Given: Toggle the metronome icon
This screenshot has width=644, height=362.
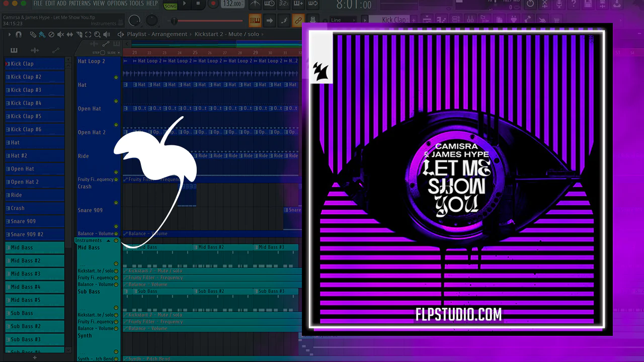Looking at the screenshot, I should click(256, 5).
